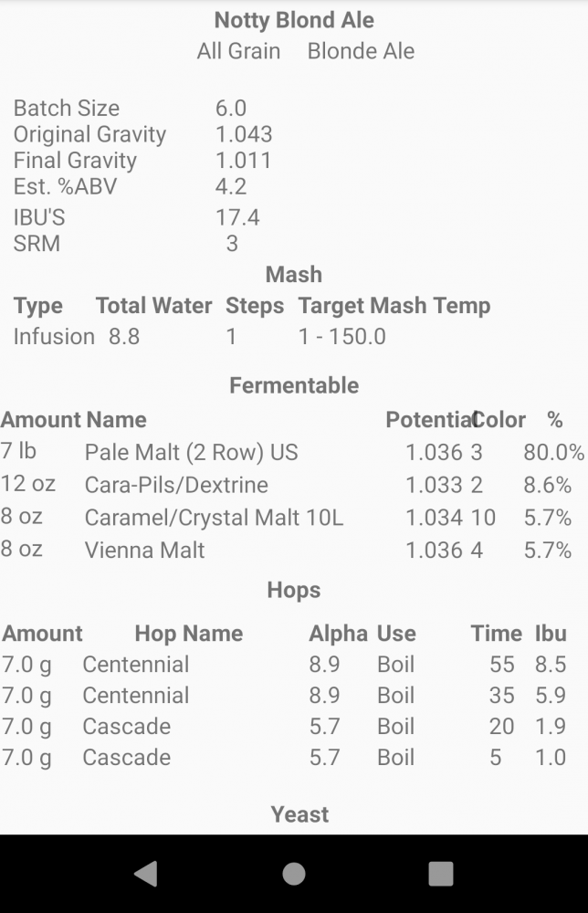Select the Vienna Malt fermentable row
Viewport: 588px width, 913px height.
coord(294,550)
